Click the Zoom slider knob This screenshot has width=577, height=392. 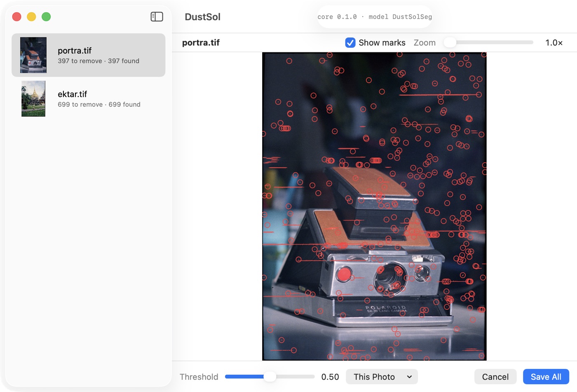point(450,42)
